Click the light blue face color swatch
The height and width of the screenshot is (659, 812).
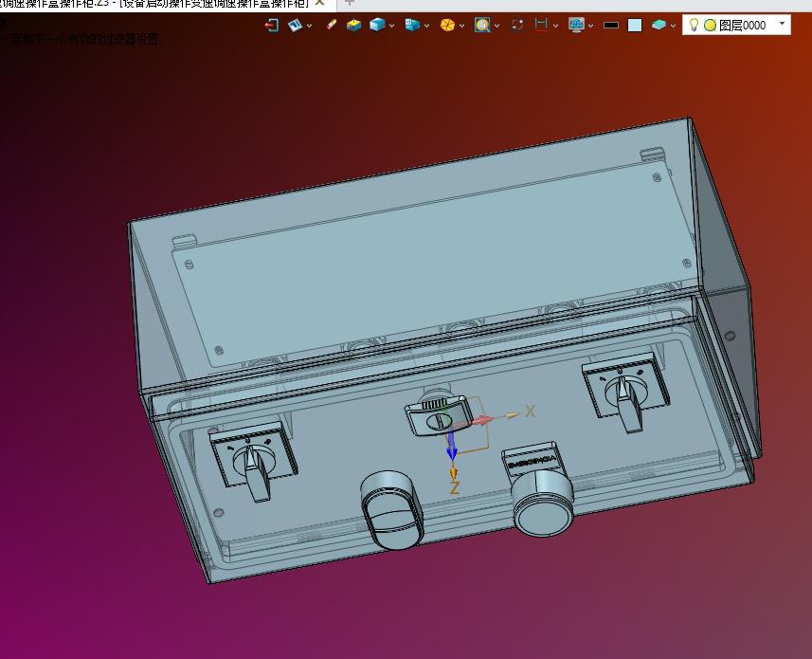(635, 26)
